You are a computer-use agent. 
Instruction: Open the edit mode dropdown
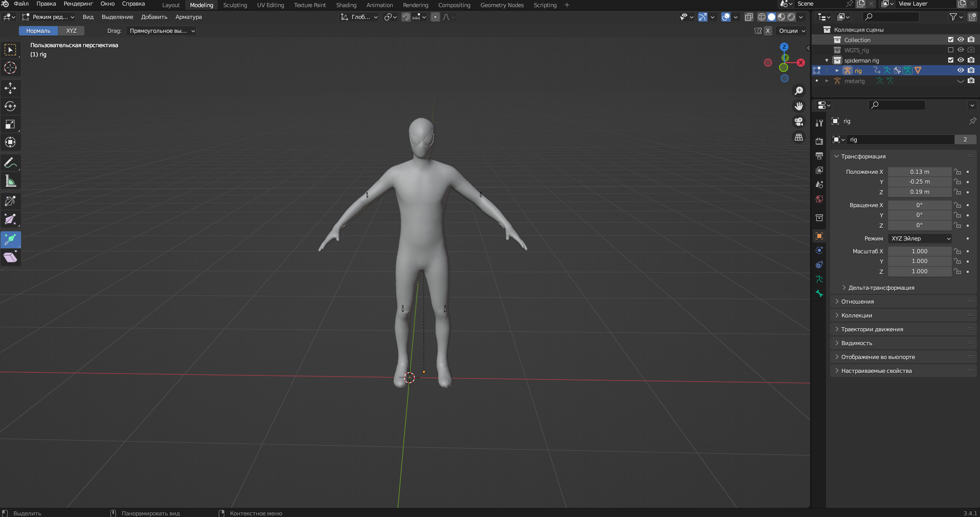49,17
